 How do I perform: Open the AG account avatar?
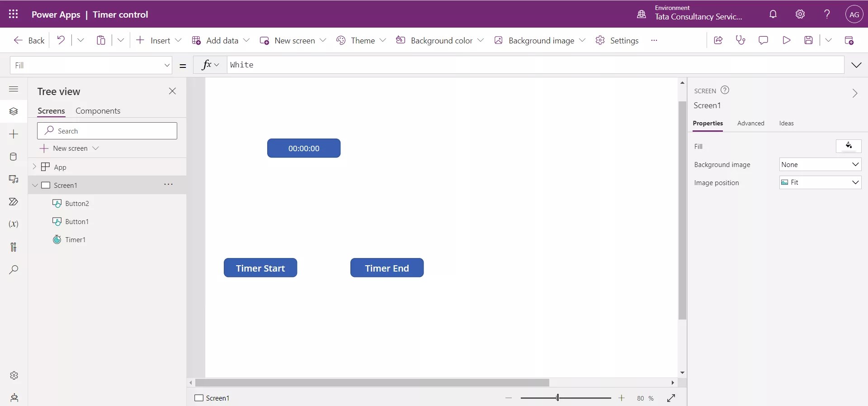coord(854,14)
